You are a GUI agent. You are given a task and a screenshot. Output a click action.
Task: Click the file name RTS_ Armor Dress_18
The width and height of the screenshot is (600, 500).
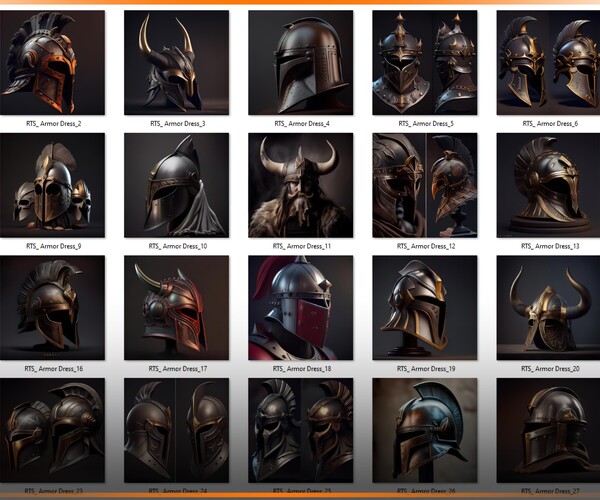302,369
